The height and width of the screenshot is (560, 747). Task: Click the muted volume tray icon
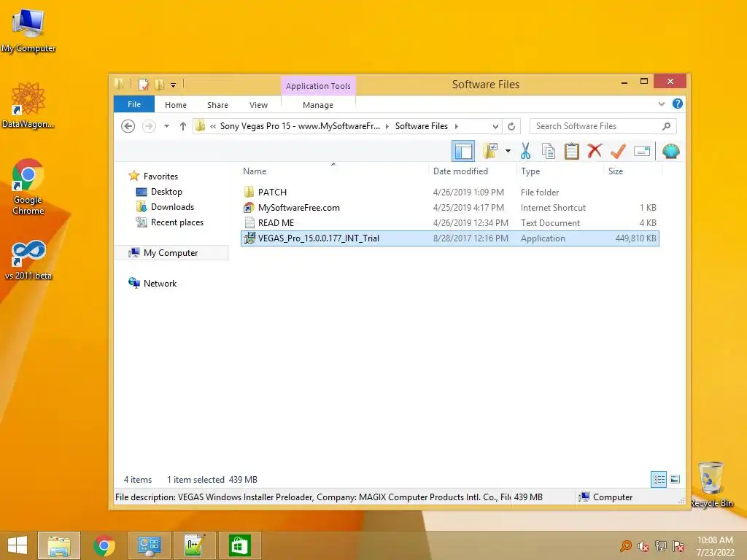pos(643,546)
